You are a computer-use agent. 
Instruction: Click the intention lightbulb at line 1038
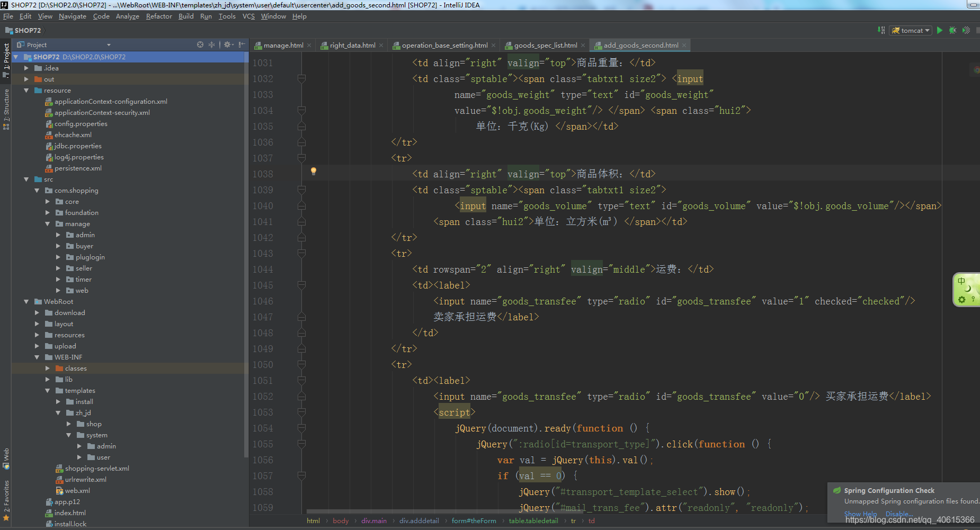[314, 171]
